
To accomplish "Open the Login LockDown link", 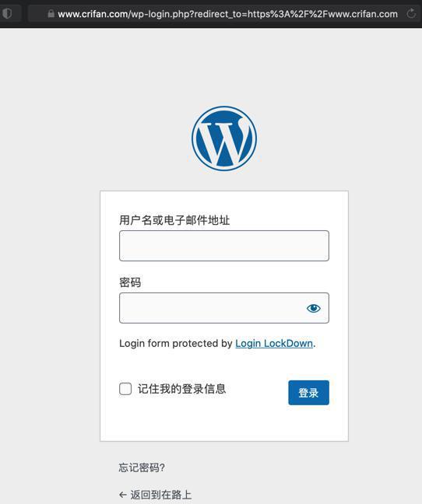I will pos(274,343).
